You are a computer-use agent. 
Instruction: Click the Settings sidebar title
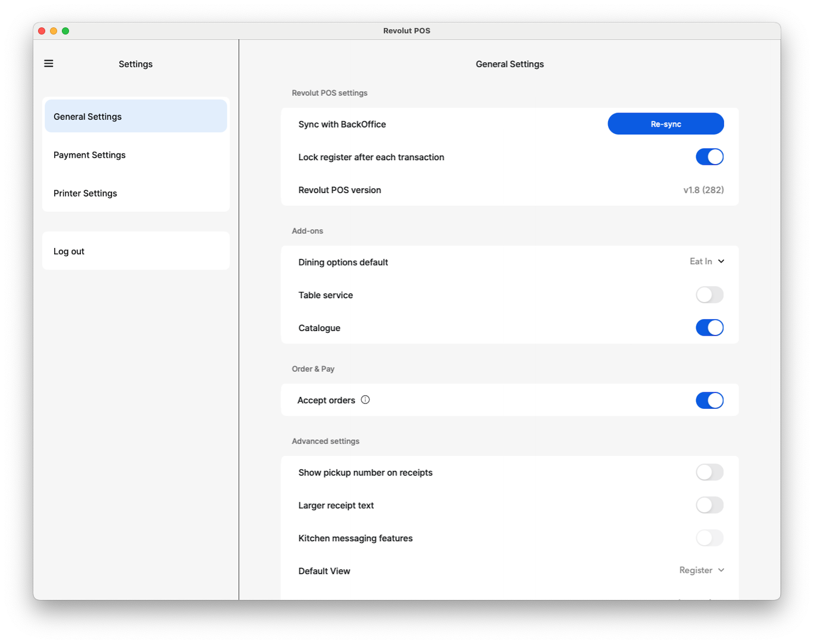coord(136,64)
